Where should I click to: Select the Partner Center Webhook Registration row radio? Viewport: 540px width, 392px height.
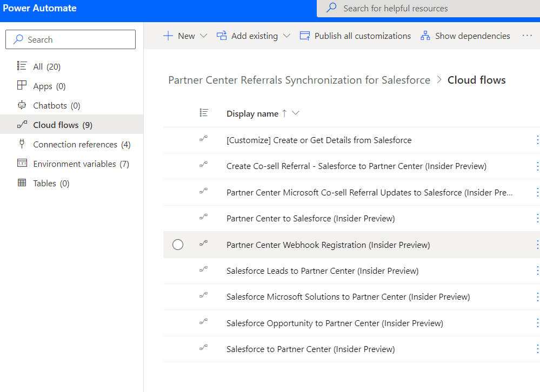tap(178, 245)
